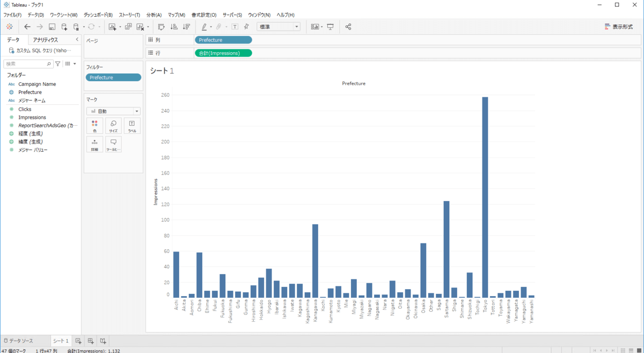Switch to the アナリティクス tab
The image size is (644, 353).
pos(45,40)
